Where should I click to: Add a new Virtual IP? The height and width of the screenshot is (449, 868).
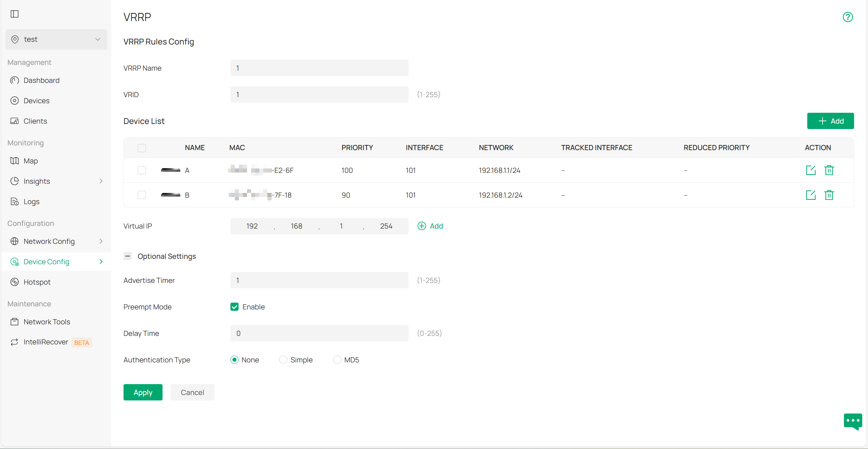[x=430, y=226]
